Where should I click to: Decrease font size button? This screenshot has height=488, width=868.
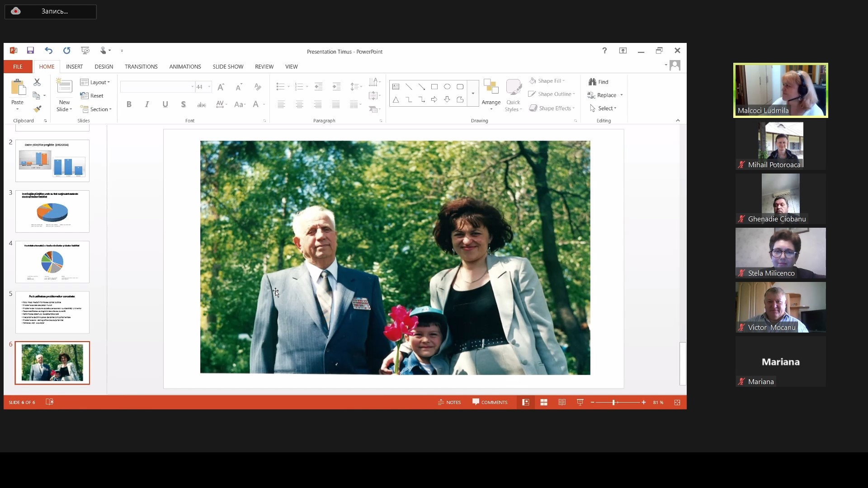[239, 87]
